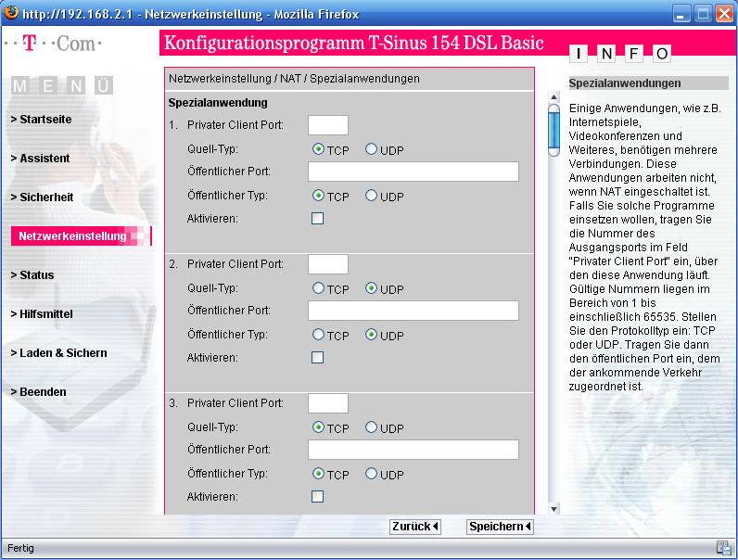
Task: Click the T-Com logo
Action: [53, 44]
